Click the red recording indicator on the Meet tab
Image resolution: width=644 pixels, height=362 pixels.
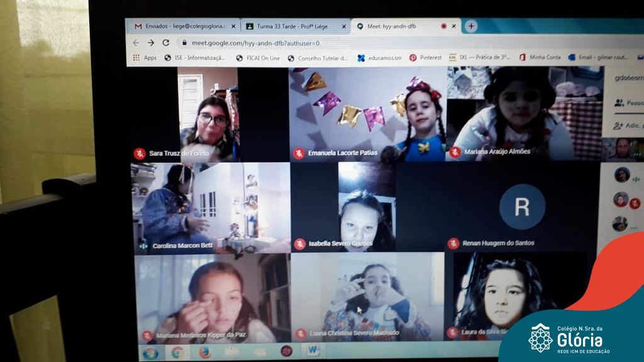coord(443,26)
